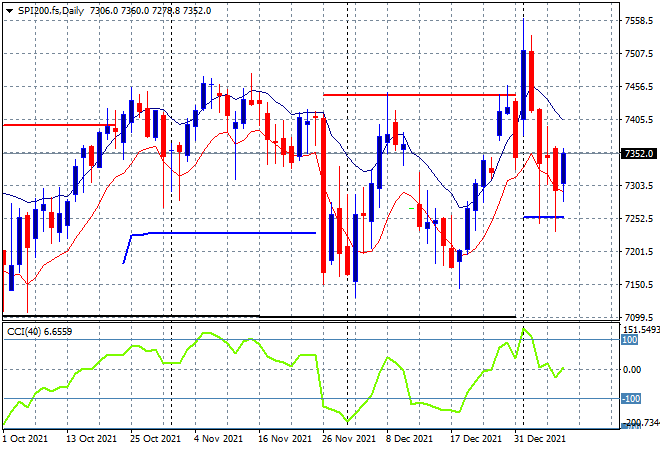Screen dimensions: 660x450
Task: Select the 7150.5 price axis label
Action: click(639, 285)
